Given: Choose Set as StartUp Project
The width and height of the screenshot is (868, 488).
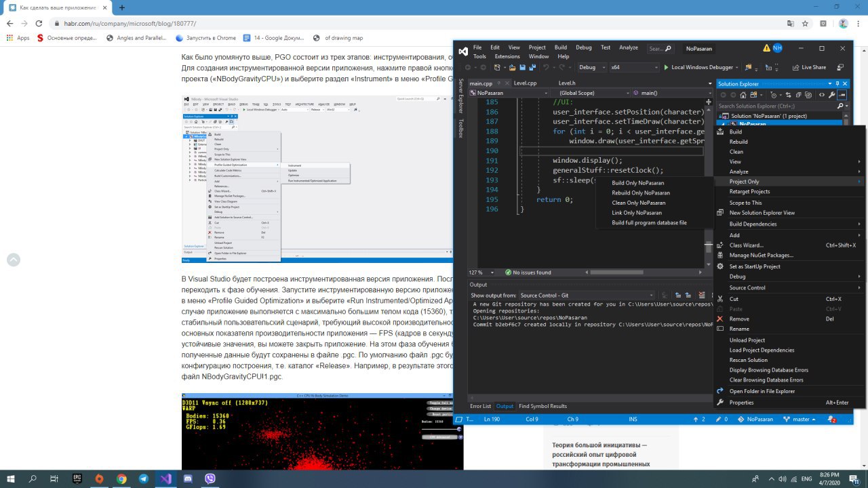Looking at the screenshot, I should 755,266.
